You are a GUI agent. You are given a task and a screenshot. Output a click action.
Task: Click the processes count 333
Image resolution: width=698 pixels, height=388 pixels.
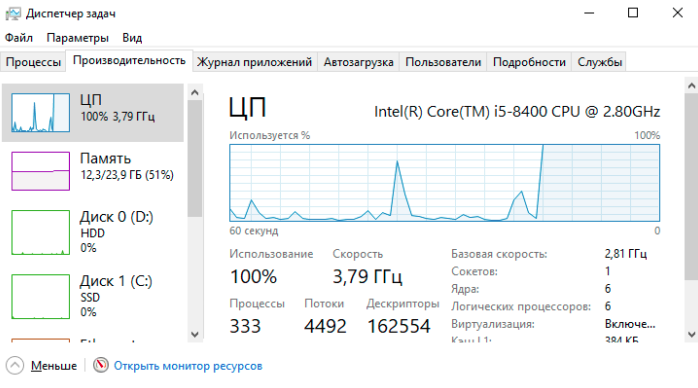245,326
